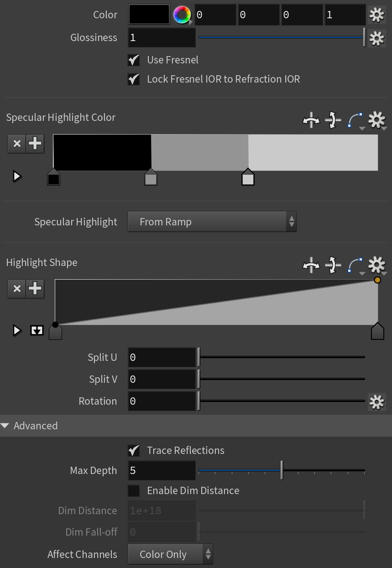Click the black Color swatch

click(149, 15)
